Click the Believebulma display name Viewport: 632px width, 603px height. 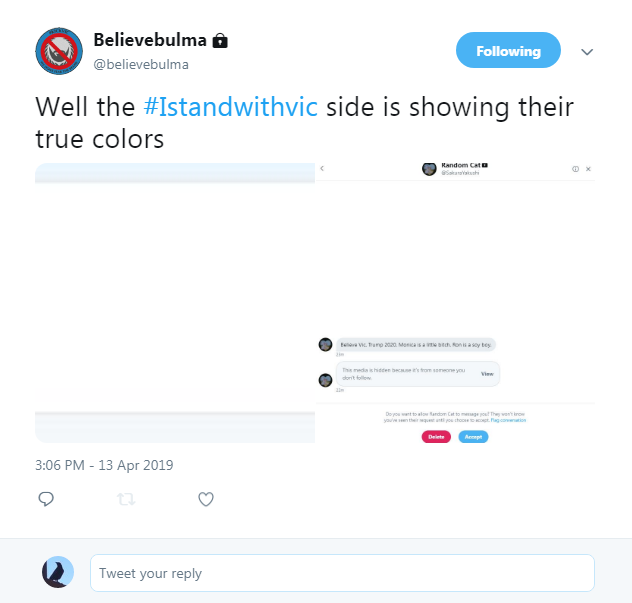[150, 40]
